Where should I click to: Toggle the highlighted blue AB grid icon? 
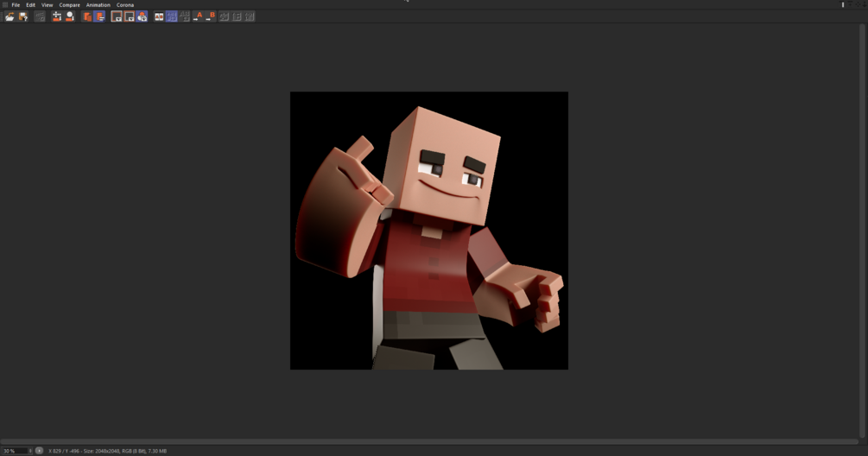(172, 16)
